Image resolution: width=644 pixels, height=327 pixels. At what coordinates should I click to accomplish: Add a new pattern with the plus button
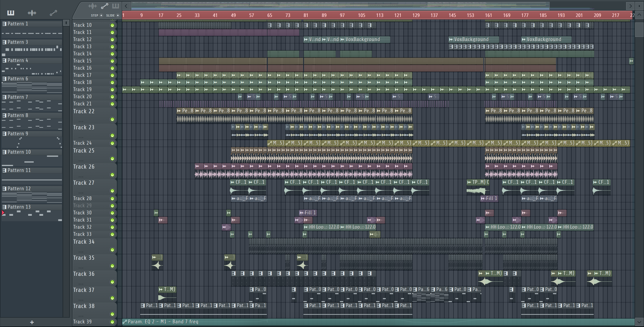(32, 322)
